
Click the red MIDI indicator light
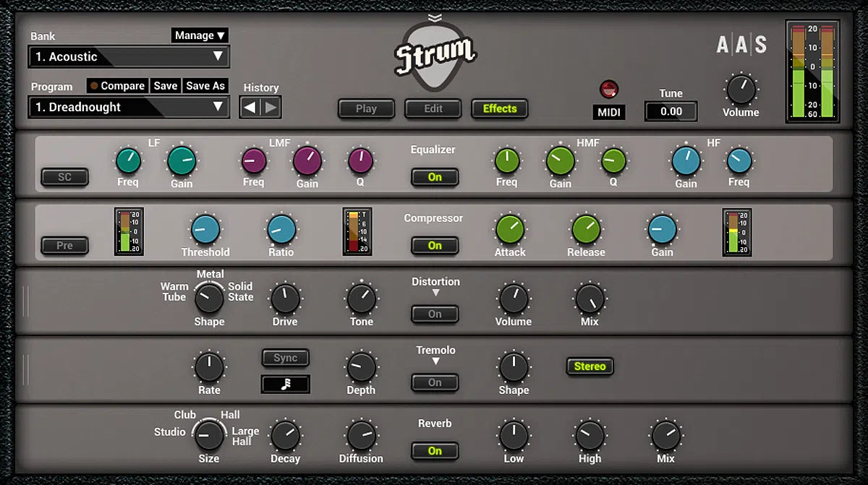point(610,90)
